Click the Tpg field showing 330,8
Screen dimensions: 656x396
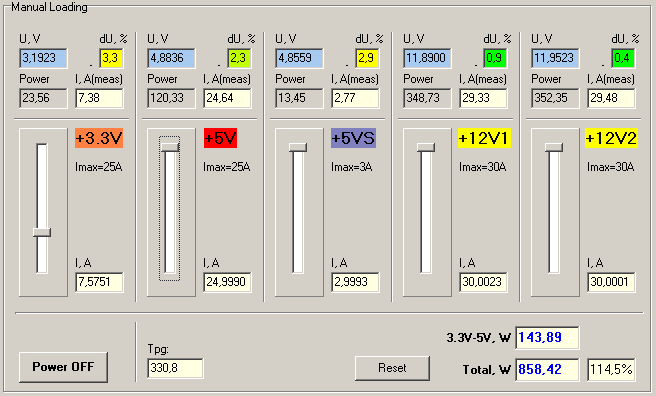click(x=175, y=368)
